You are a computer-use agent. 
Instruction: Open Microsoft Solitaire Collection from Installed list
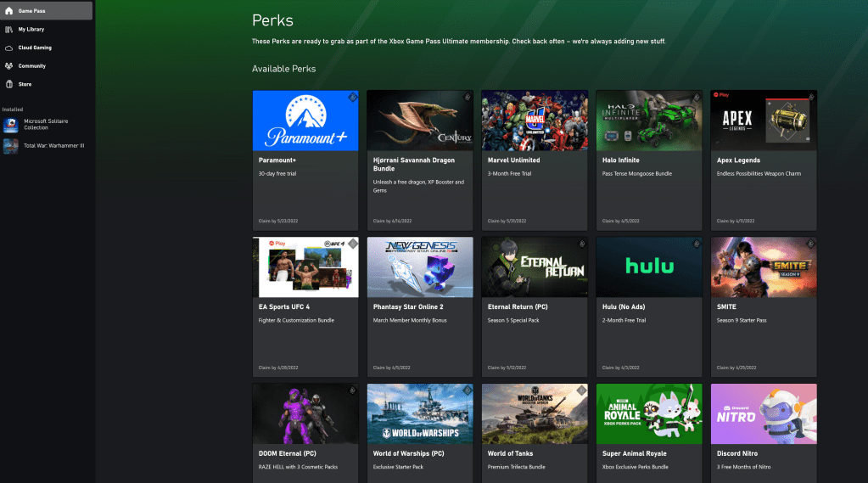pyautogui.click(x=46, y=125)
